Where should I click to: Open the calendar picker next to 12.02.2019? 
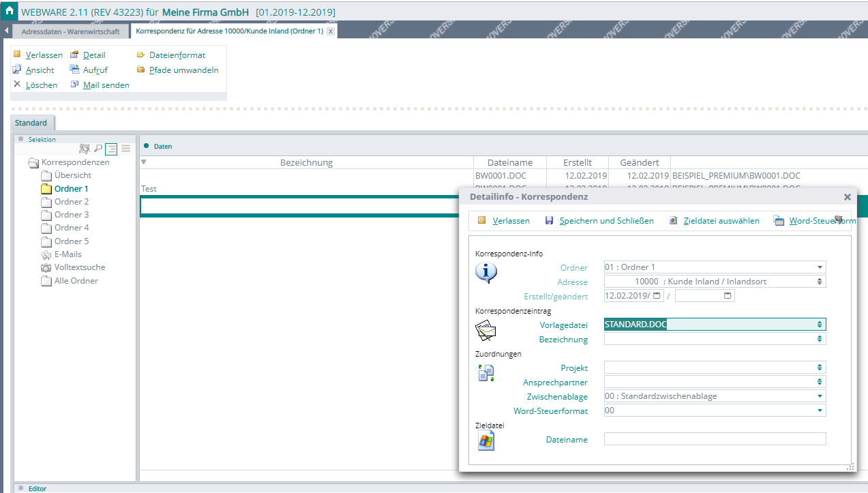pyautogui.click(x=657, y=296)
